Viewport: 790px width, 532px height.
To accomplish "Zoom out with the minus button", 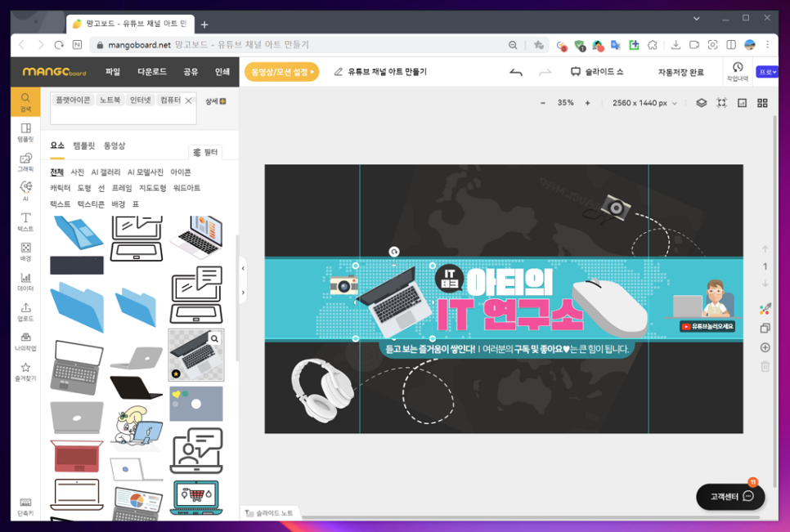I will pos(543,103).
